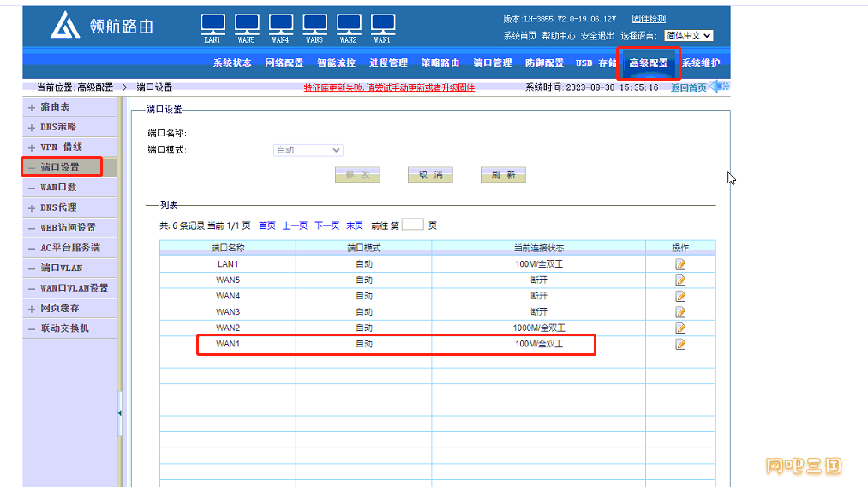
Task: Select 端口VLAN in the sidebar
Action: (x=62, y=268)
